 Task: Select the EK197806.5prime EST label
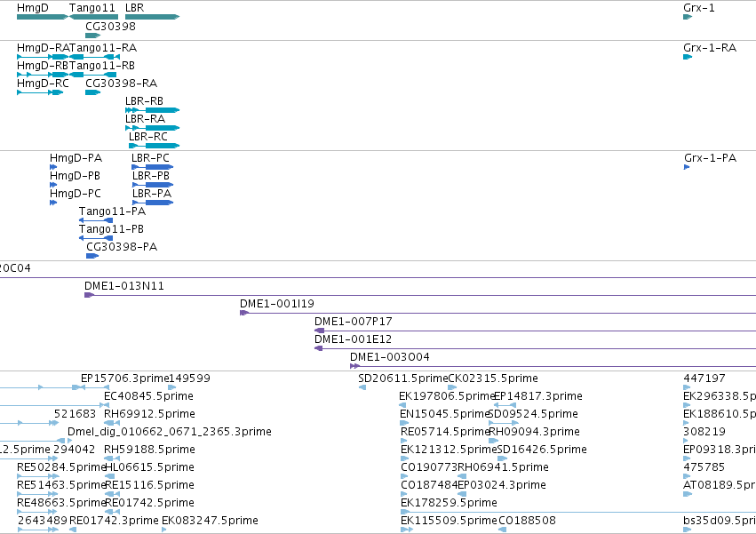[447, 396]
